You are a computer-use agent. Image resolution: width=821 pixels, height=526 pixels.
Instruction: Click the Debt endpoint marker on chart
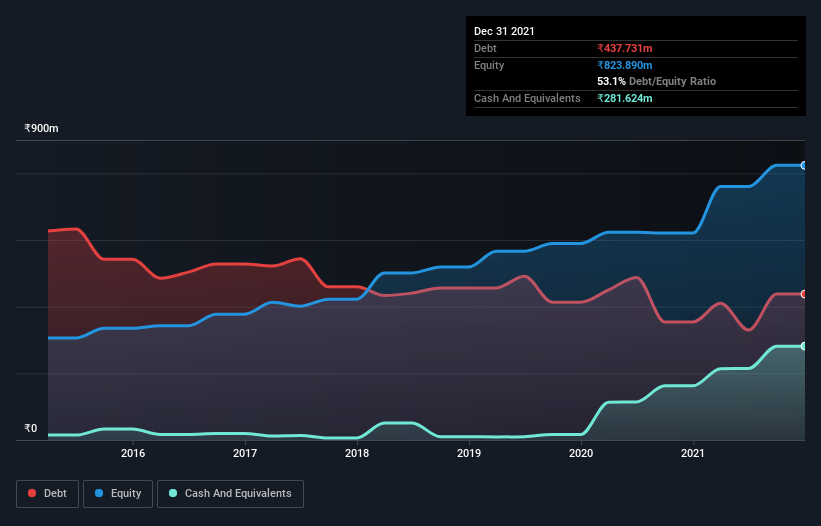(x=804, y=294)
